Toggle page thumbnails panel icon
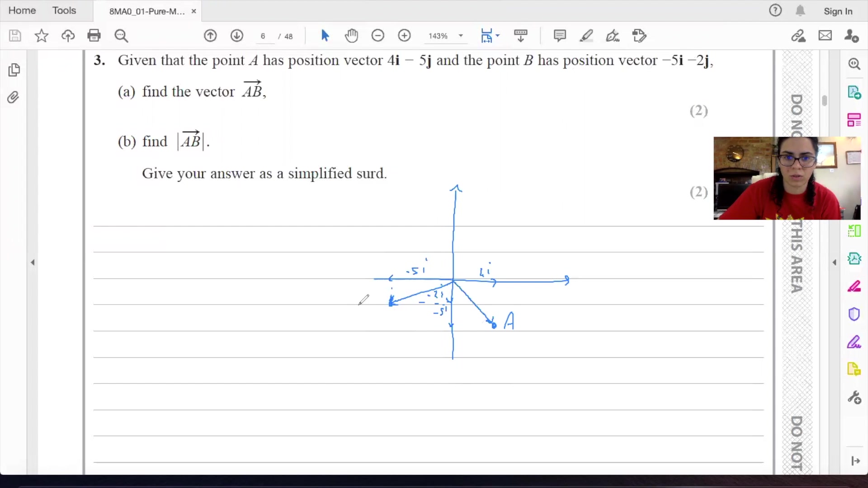This screenshot has height=488, width=868. click(14, 70)
